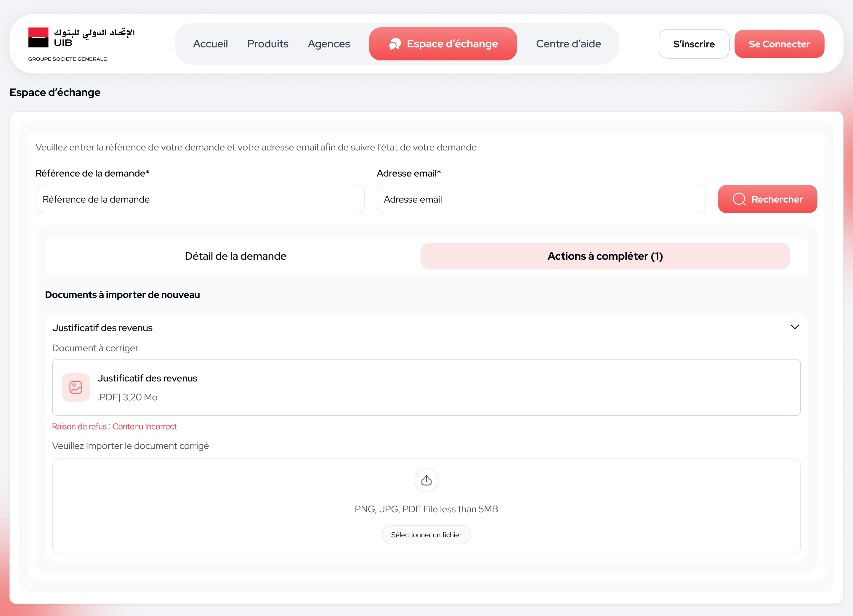
Task: Click the UIB red and black logo
Action: [39, 38]
